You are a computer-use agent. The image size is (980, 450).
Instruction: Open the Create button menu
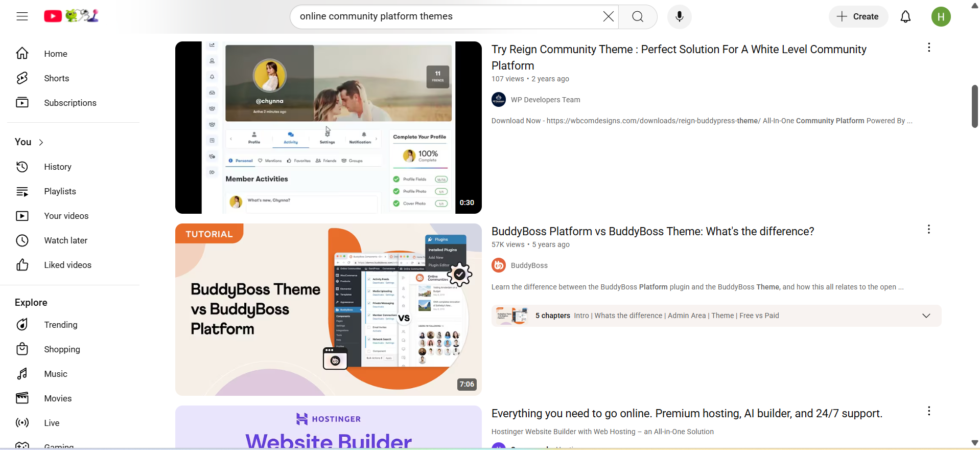pos(858,17)
